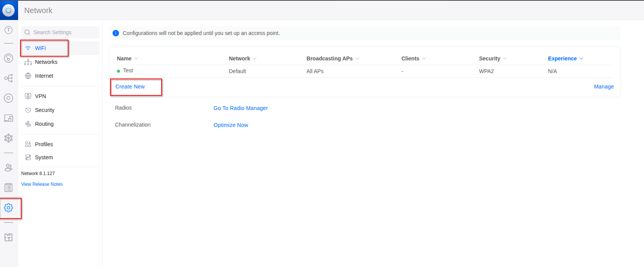Open the VPN settings section
This screenshot has height=267, width=644.
pyautogui.click(x=60, y=96)
